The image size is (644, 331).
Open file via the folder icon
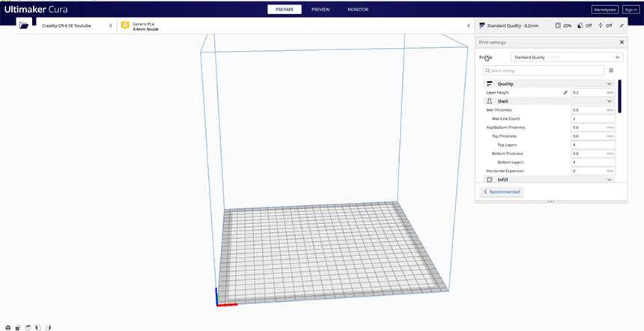click(24, 25)
